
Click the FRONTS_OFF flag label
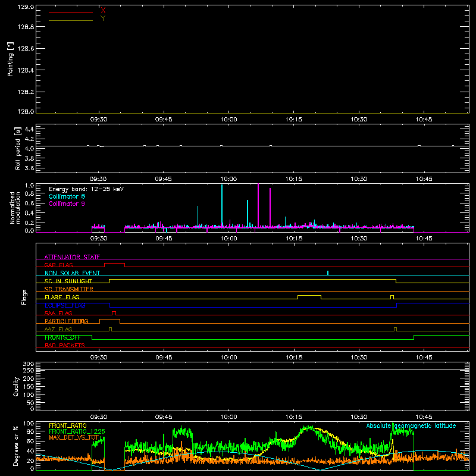coord(62,337)
